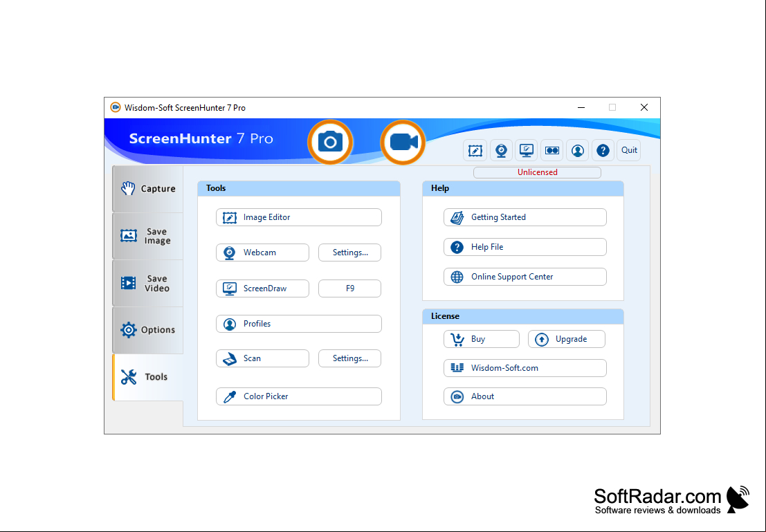
Task: Open the Profiles tool
Action: click(299, 324)
